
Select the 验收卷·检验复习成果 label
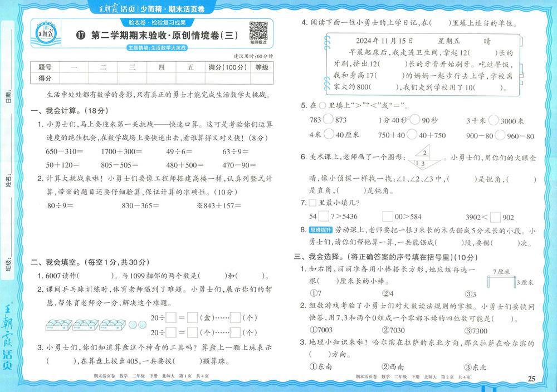[x=157, y=22]
